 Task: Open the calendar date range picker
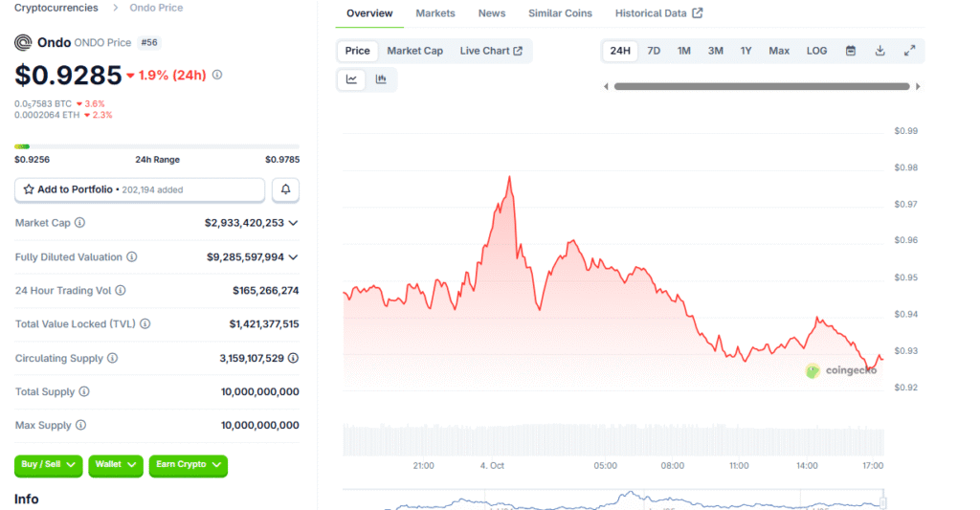coord(850,51)
